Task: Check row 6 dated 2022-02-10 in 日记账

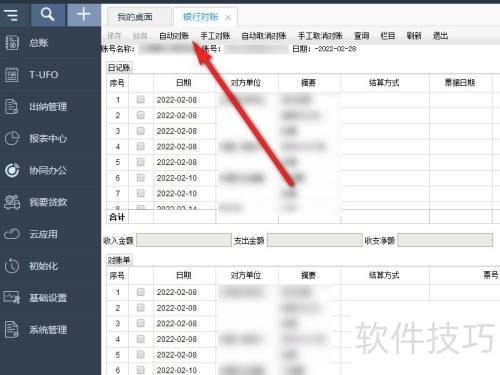Action: (141, 178)
